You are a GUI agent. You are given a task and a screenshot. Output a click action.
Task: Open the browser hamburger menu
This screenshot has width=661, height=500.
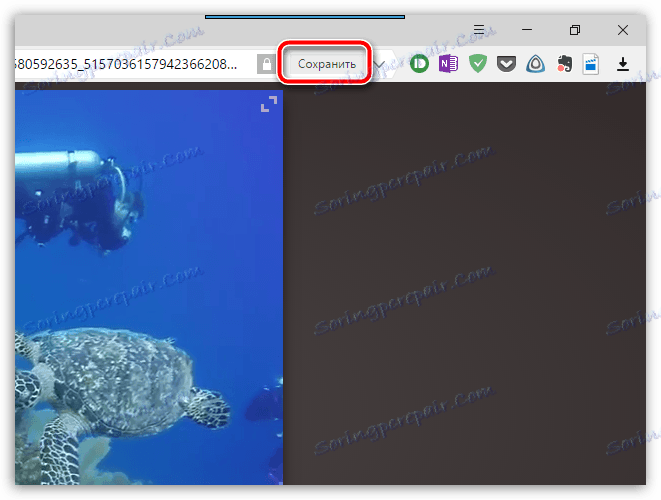click(478, 30)
